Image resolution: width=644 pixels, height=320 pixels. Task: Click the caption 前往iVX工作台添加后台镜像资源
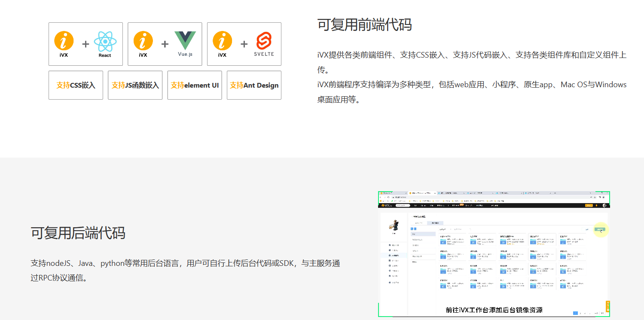pyautogui.click(x=494, y=310)
